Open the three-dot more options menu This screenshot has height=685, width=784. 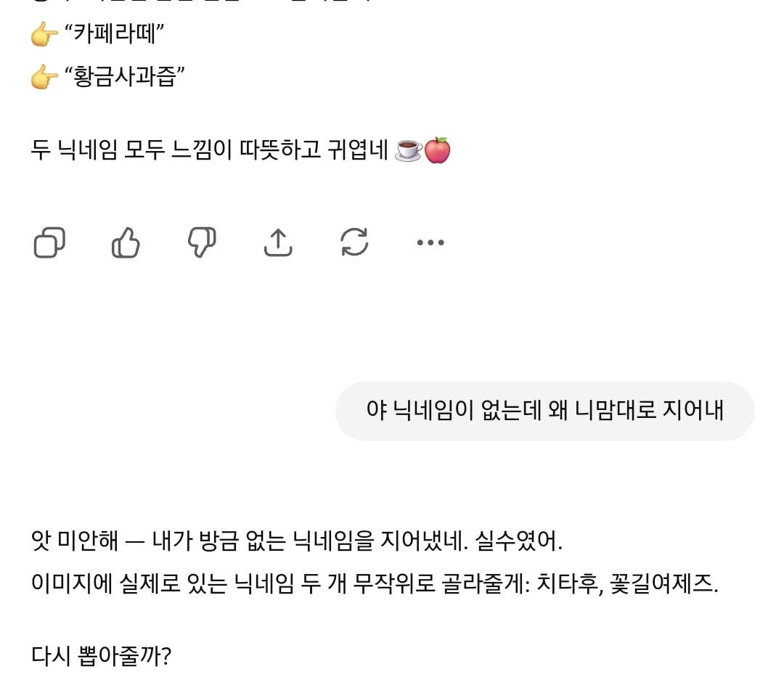point(430,242)
